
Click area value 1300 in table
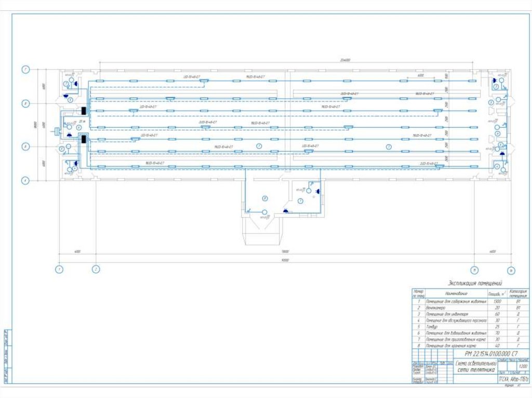point(497,301)
